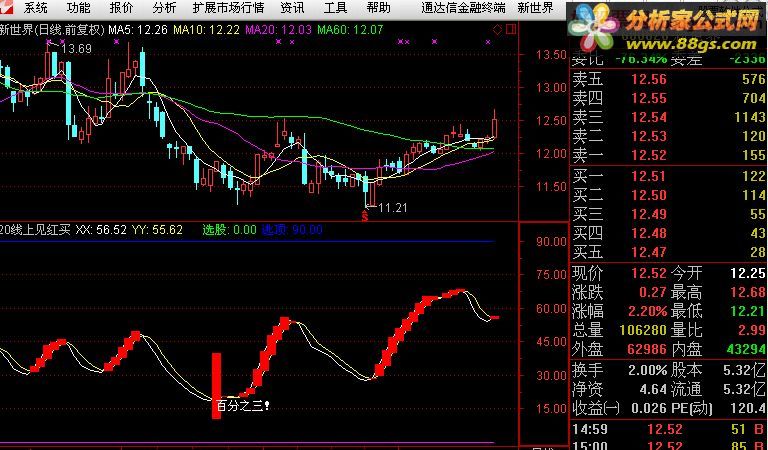Click the 买三 12.49 order row

(669, 214)
